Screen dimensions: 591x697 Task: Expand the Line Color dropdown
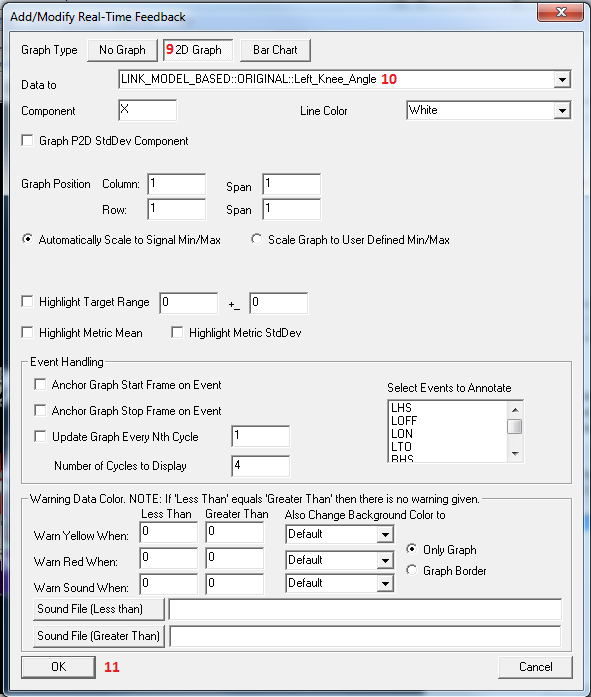tap(562, 110)
